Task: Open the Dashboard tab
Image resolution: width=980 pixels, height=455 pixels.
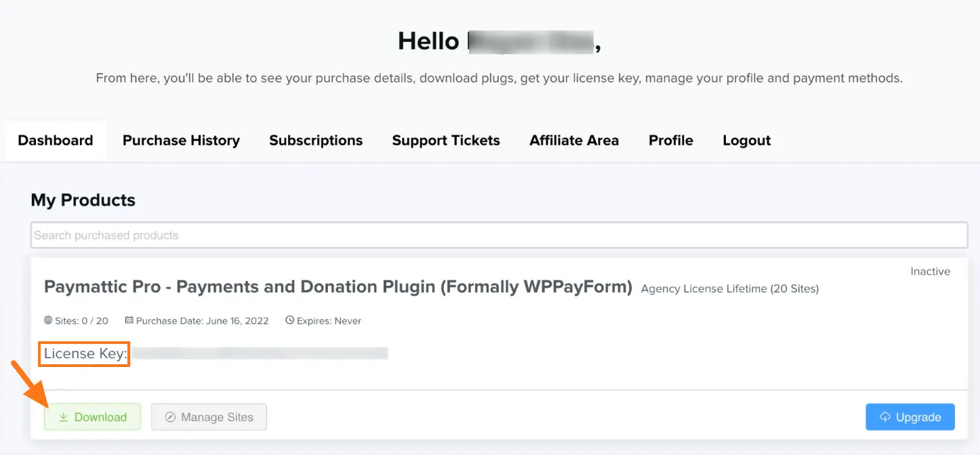Action: (x=56, y=140)
